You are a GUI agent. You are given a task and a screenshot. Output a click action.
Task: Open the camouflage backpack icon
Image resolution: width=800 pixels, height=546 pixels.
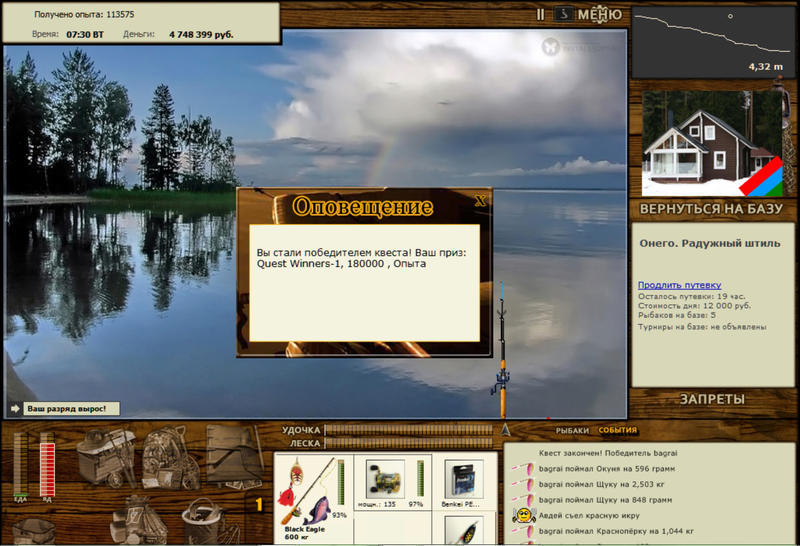(x=169, y=458)
